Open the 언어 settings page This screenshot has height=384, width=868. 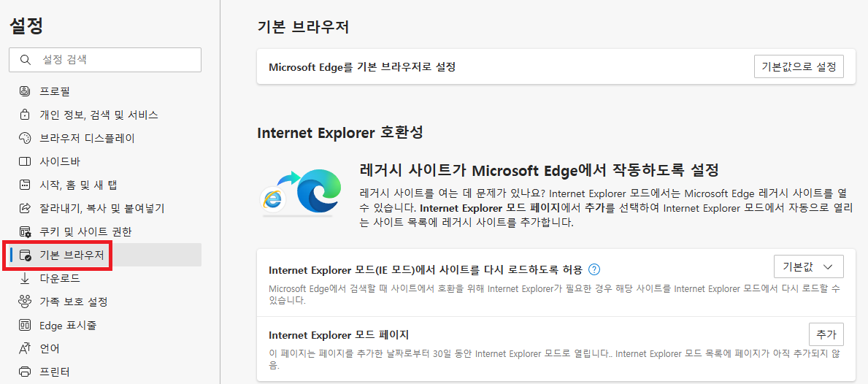tap(105, 348)
